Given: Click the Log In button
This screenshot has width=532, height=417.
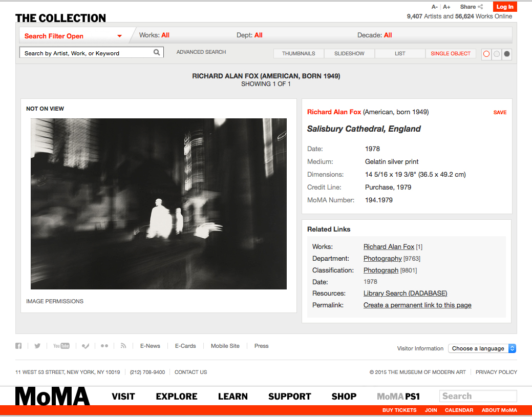Looking at the screenshot, I should pyautogui.click(x=505, y=7).
